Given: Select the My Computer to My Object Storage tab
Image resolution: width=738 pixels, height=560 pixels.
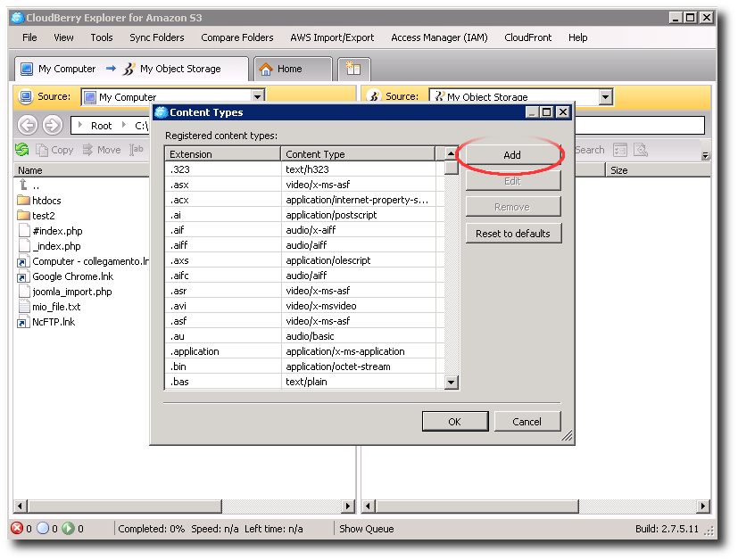Looking at the screenshot, I should coord(131,69).
